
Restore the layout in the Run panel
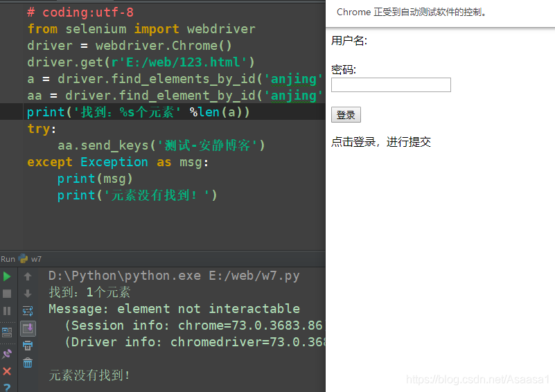pos(7,332)
